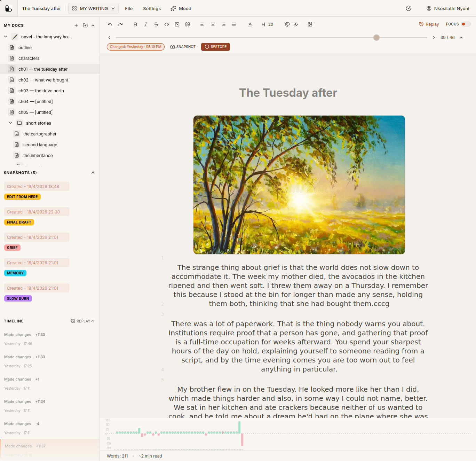Click the MEMORY snapshot tag
Image resolution: width=476 pixels, height=461 pixels.
pyautogui.click(x=15, y=273)
